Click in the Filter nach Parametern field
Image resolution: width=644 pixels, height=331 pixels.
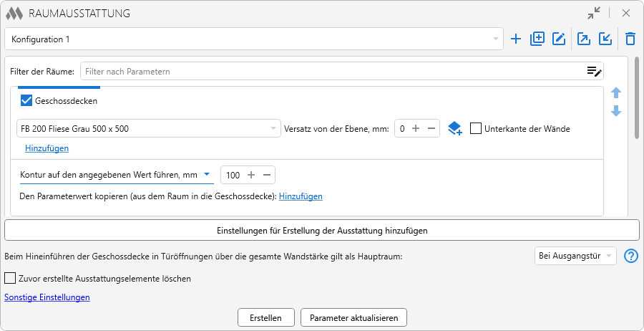tap(329, 71)
